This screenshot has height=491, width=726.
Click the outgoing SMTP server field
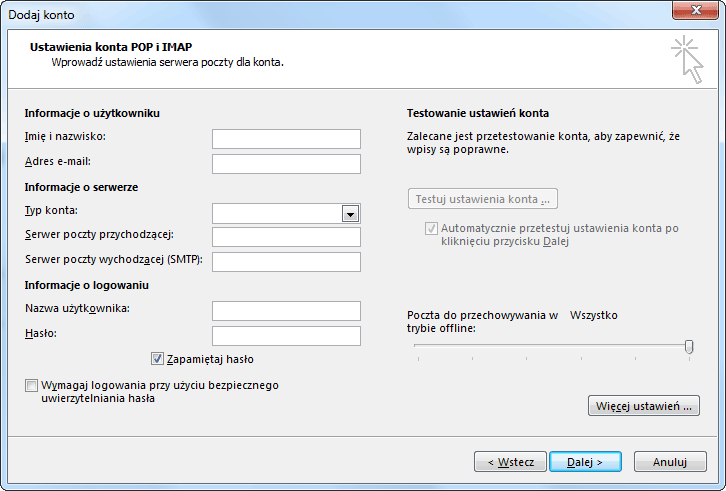pyautogui.click(x=286, y=262)
